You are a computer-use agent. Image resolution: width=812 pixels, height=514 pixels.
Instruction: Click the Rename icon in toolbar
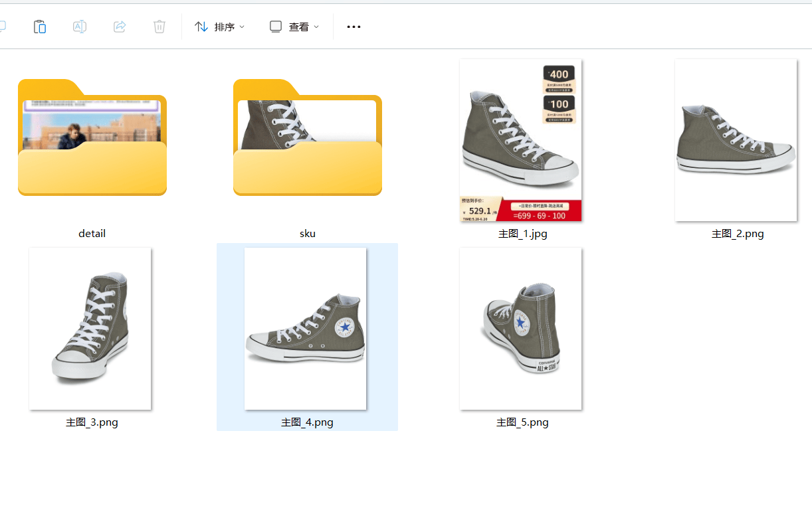80,27
